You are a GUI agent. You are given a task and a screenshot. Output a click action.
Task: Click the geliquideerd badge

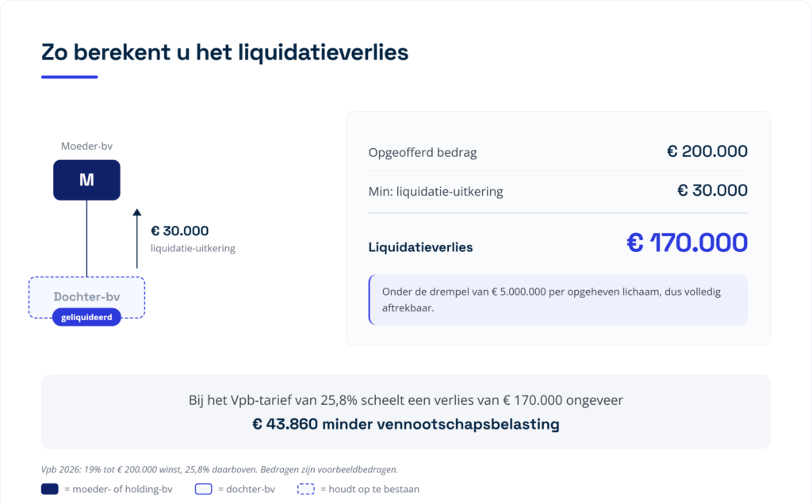pyautogui.click(x=86, y=317)
